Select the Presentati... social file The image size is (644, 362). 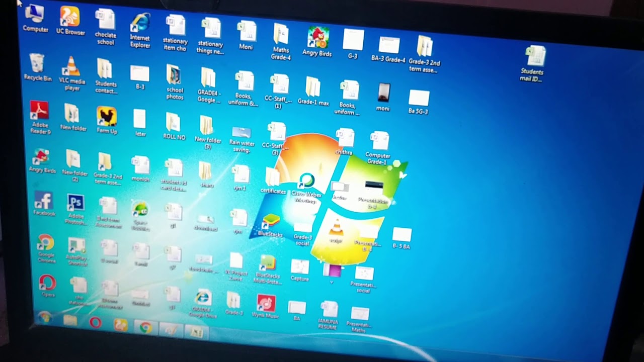pyautogui.click(x=363, y=280)
